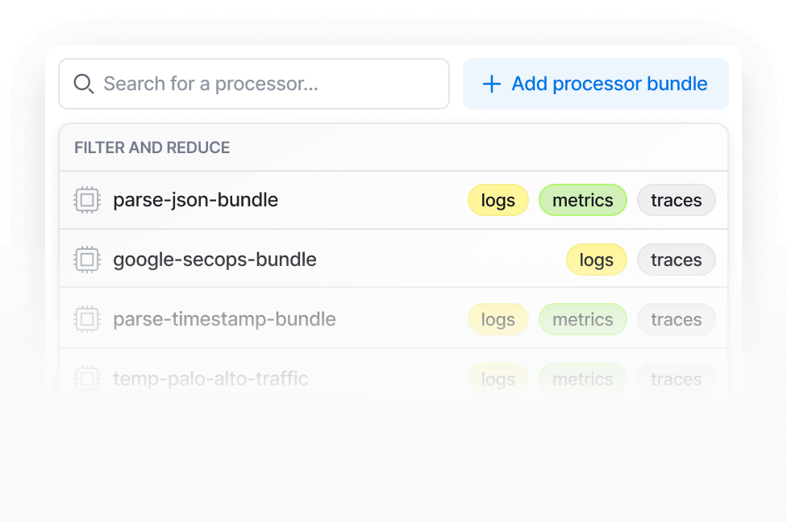Select the parse-json-bundle row name

click(195, 200)
